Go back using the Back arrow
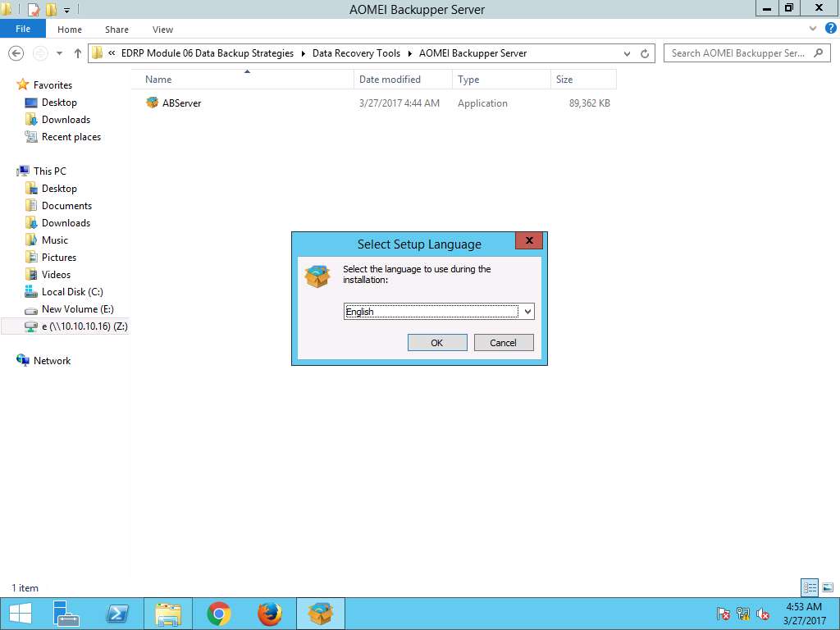The image size is (840, 630). click(16, 53)
